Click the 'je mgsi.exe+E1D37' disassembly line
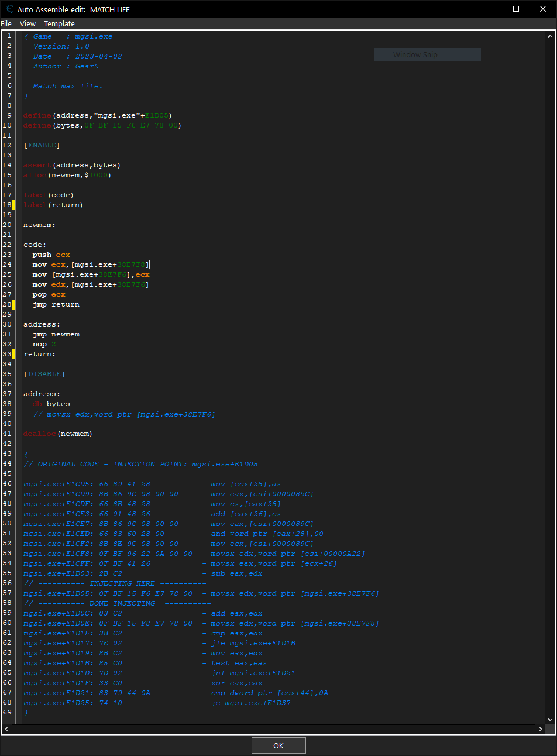557x756 pixels. [x=157, y=703]
